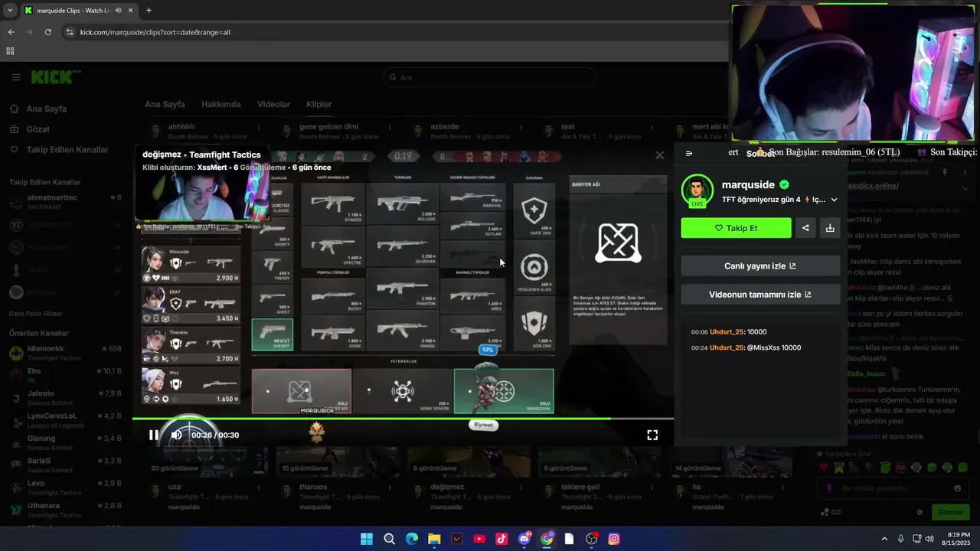Screen dimensions: 980x551
Task: Open options menu for thansos clip
Action: [x=390, y=487]
